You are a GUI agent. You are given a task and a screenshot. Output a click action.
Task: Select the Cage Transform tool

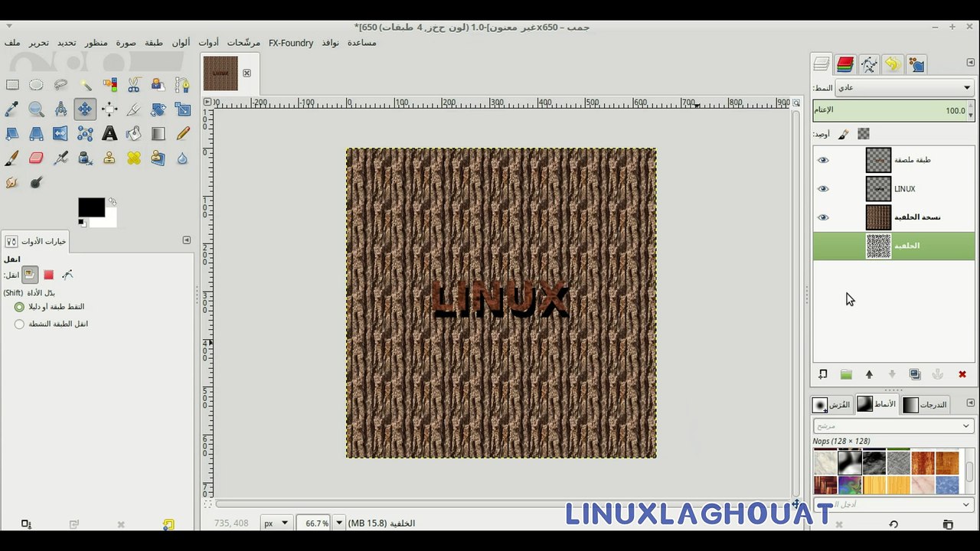85,134
